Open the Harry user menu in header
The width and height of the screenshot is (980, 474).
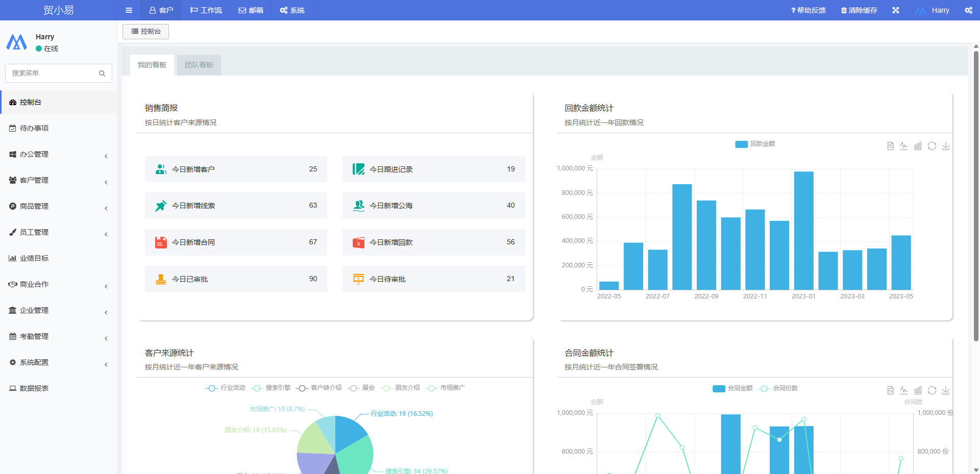[932, 10]
